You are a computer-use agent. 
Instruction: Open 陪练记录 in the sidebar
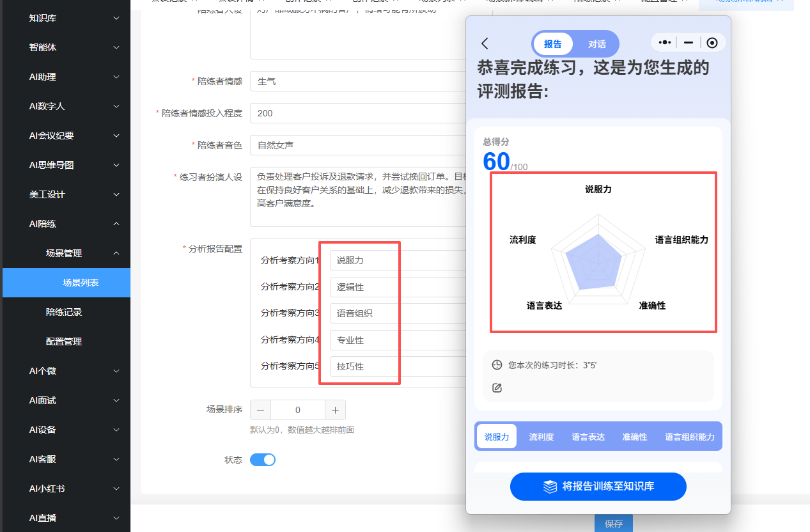tap(64, 312)
